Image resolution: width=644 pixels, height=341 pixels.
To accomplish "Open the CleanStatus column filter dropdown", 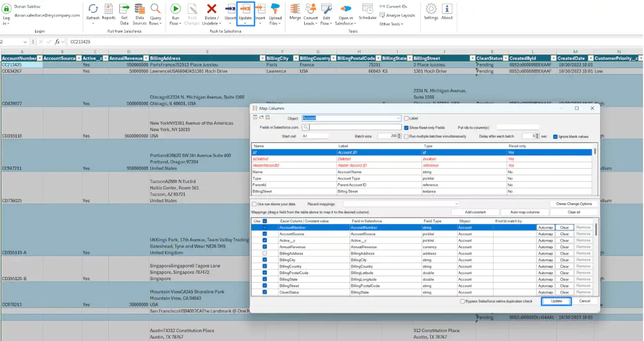I will point(506,58).
